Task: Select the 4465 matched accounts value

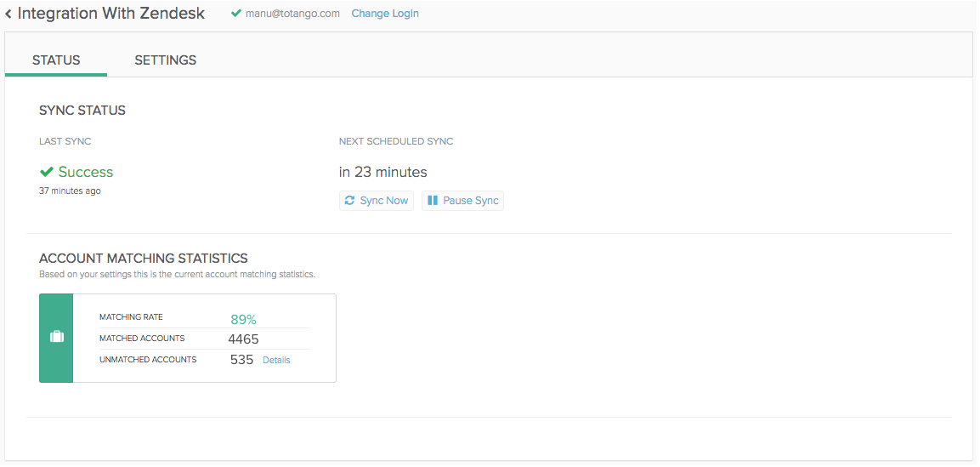Action: [243, 339]
